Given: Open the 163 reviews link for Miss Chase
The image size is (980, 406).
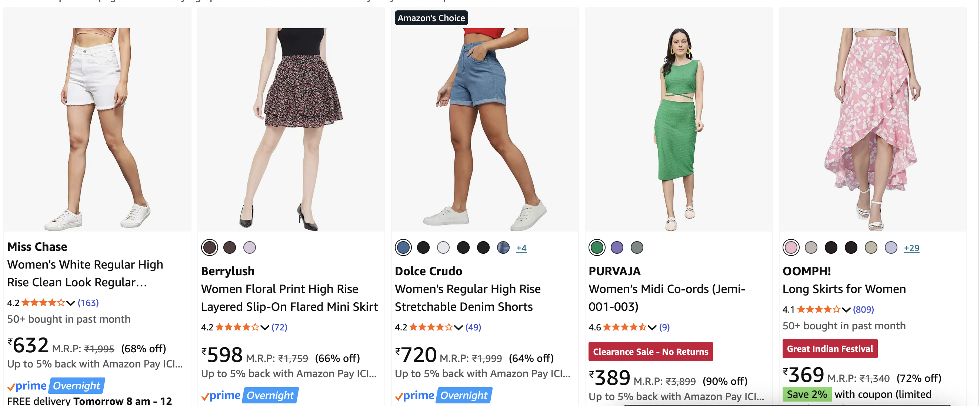Looking at the screenshot, I should tap(88, 303).
